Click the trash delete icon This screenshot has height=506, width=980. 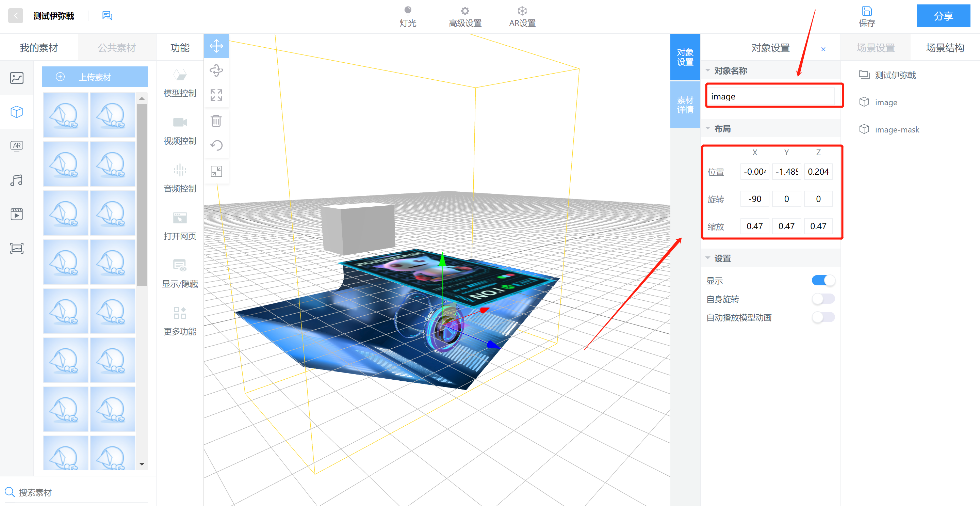coord(216,121)
